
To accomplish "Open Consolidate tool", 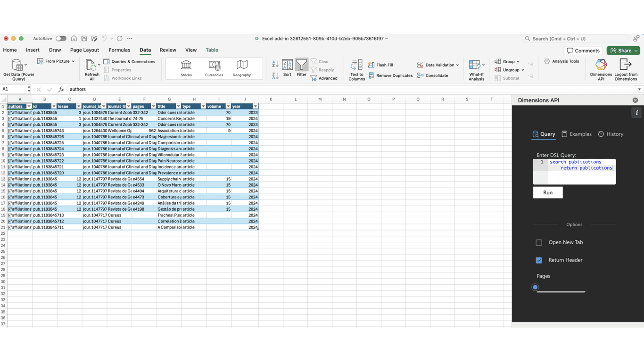I will (433, 75).
